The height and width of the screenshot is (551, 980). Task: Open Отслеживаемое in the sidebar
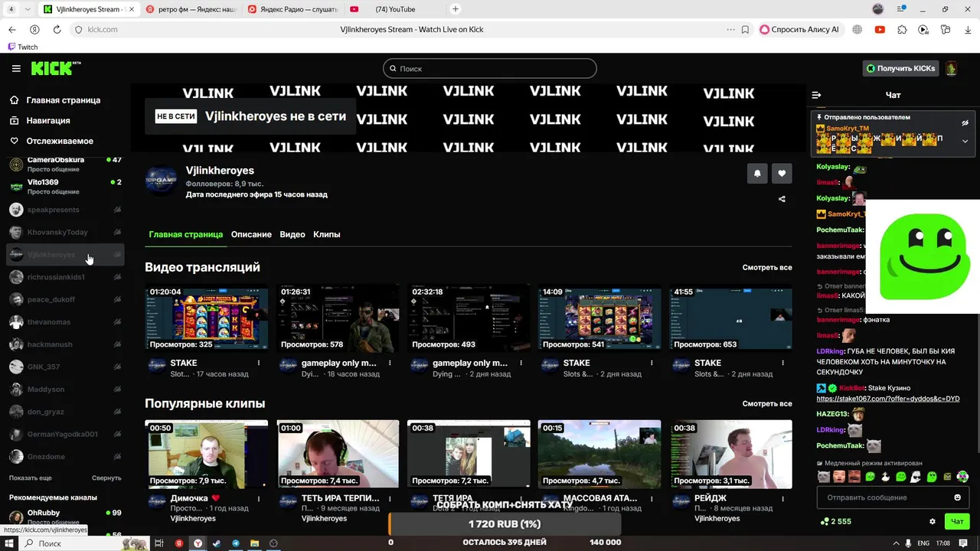(60, 141)
